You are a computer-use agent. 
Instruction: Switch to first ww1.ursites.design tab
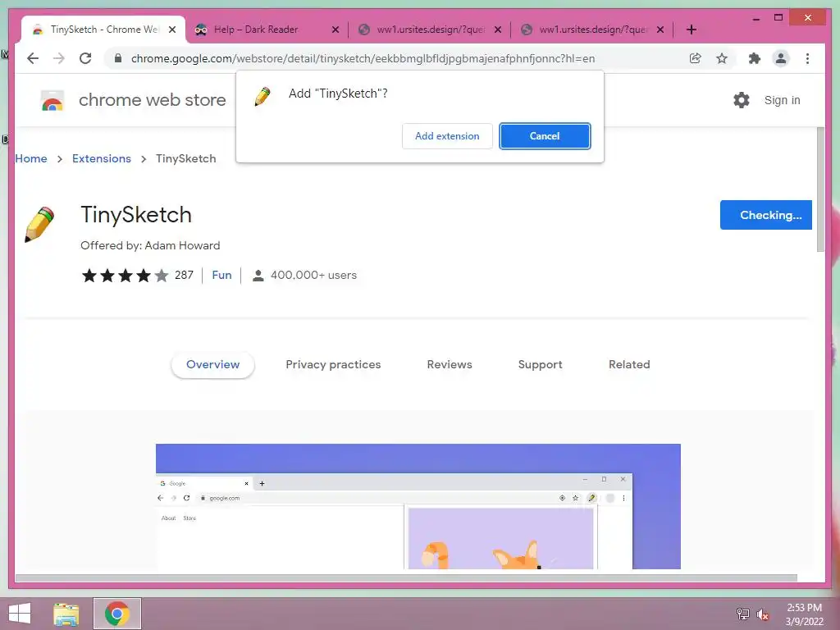430,30
